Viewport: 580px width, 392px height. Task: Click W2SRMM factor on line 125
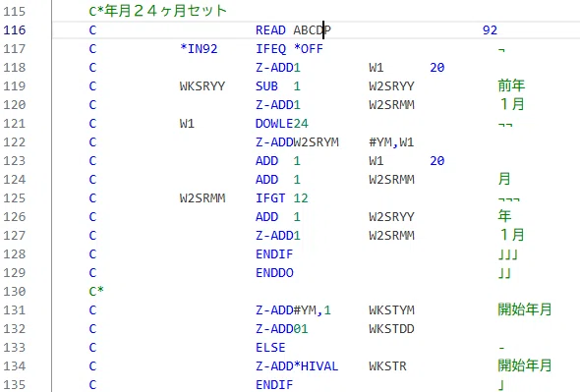203,197
